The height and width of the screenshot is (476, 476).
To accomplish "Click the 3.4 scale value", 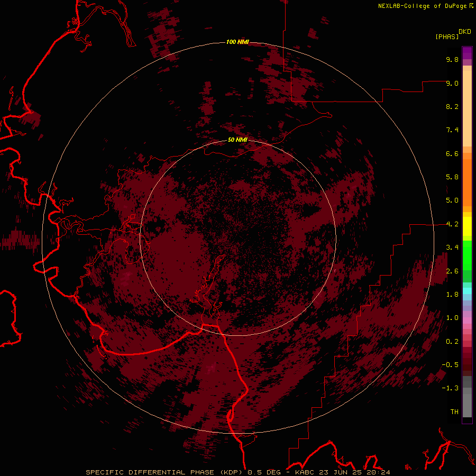I will coord(452,248).
